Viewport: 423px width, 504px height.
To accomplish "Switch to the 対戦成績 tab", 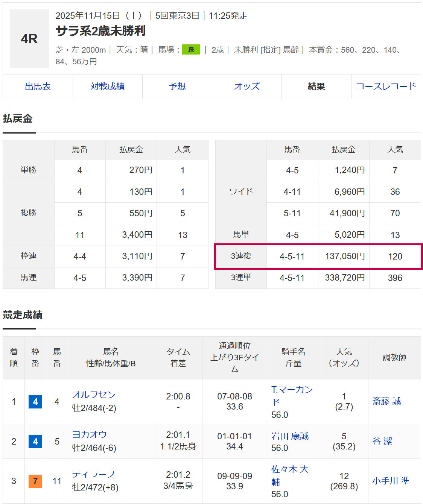I will point(107,87).
